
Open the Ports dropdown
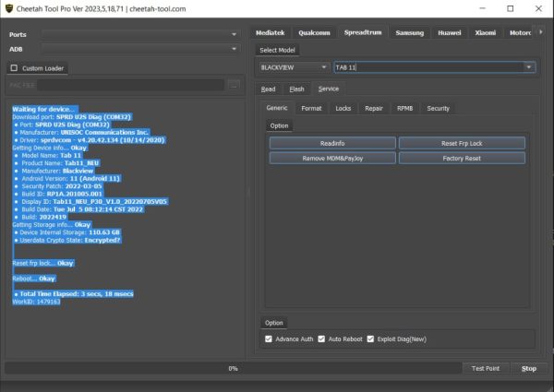pos(140,34)
